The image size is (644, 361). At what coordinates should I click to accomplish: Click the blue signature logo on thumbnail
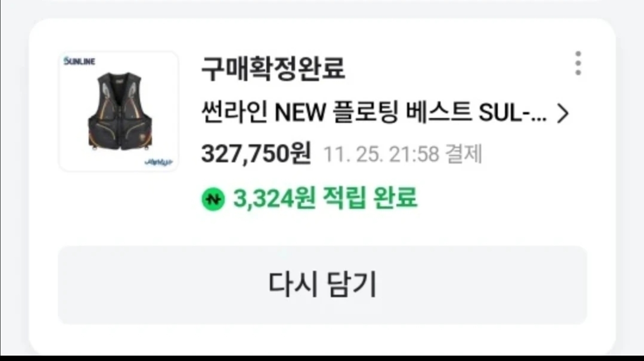[159, 162]
